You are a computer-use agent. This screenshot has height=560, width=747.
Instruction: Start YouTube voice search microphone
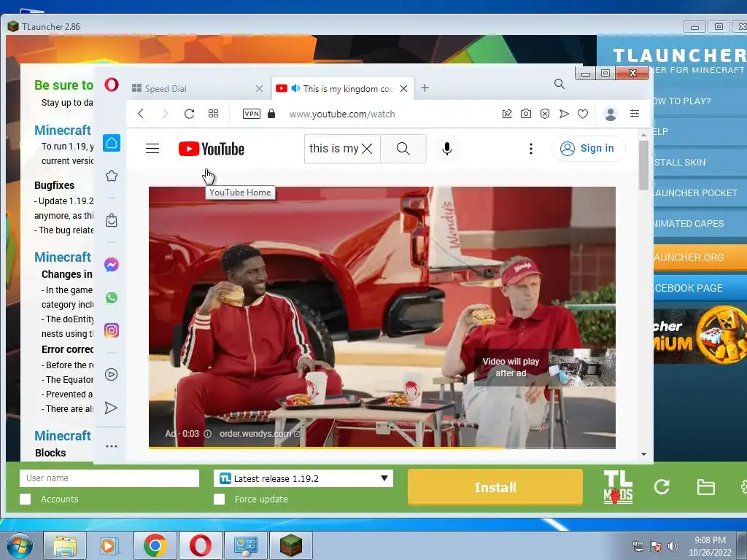coord(447,149)
